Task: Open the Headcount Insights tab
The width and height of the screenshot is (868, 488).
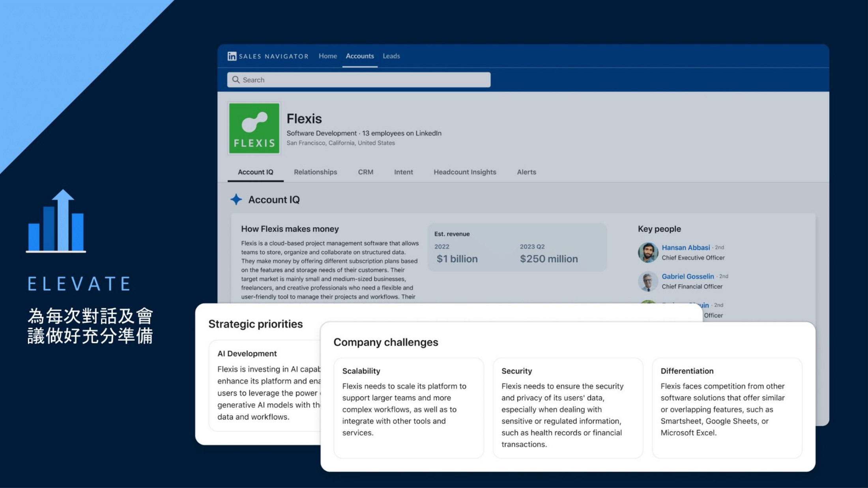Action: tap(465, 172)
